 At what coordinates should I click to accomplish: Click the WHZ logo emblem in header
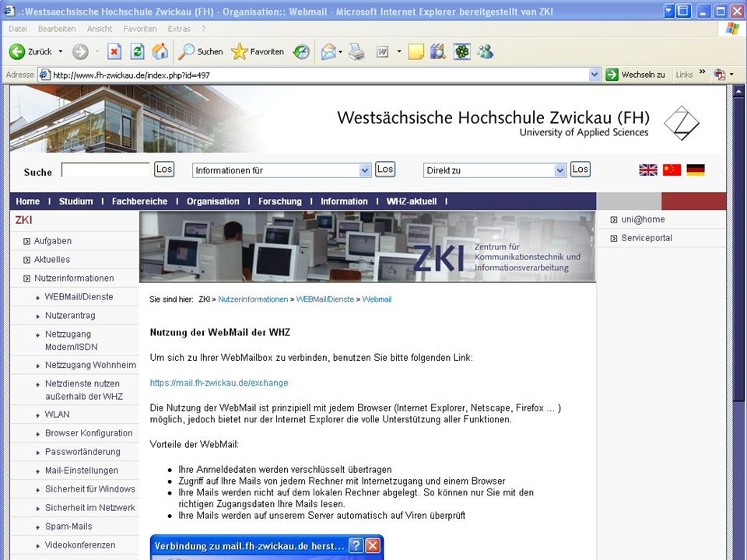pyautogui.click(x=682, y=123)
